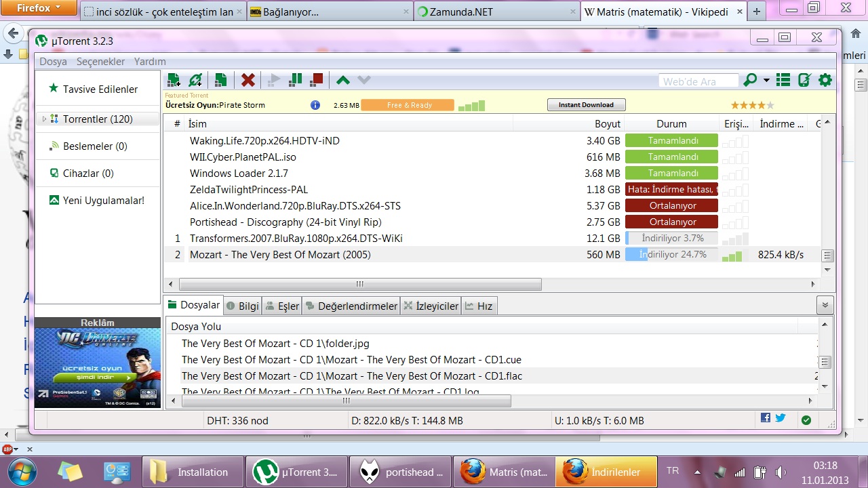Click the Stop torrent red square icon

pyautogui.click(x=317, y=80)
